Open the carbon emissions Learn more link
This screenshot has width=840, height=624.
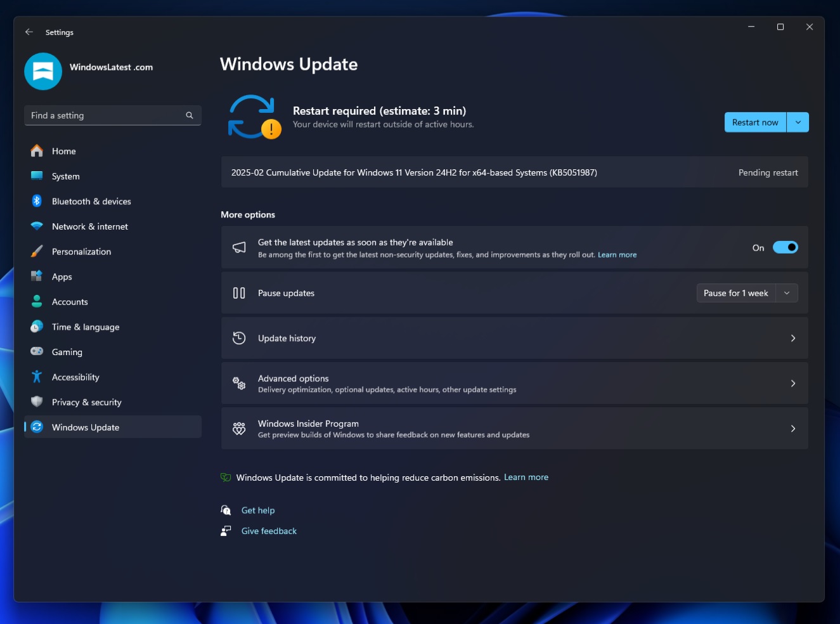[x=526, y=477]
